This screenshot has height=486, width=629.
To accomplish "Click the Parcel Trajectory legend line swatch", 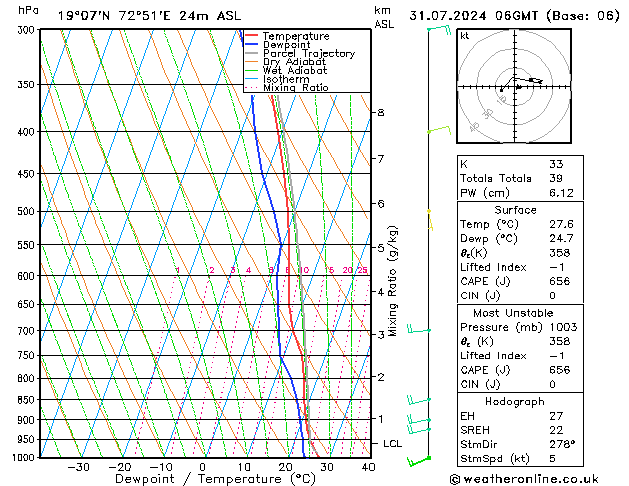I will click(x=252, y=54).
